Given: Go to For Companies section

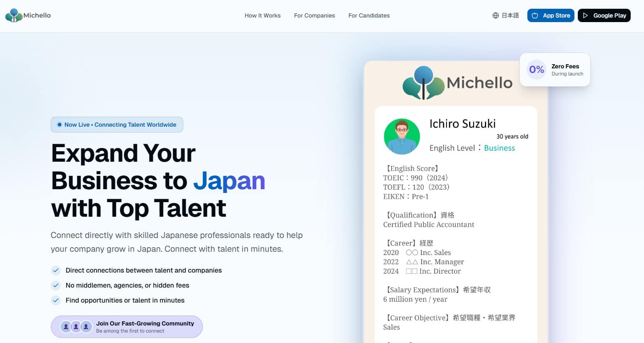Looking at the screenshot, I should [314, 15].
